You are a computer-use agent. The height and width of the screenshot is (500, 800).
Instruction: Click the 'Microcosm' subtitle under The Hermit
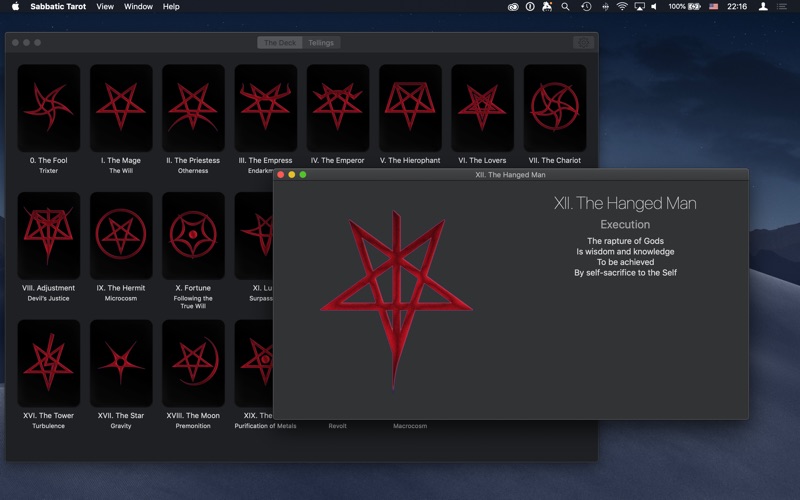[x=121, y=298]
